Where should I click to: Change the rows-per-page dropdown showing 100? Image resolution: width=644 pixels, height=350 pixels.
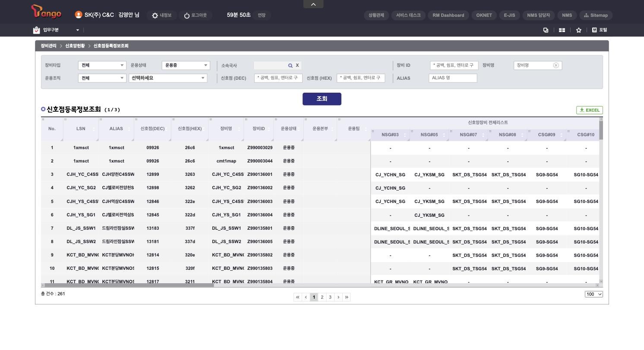point(594,294)
